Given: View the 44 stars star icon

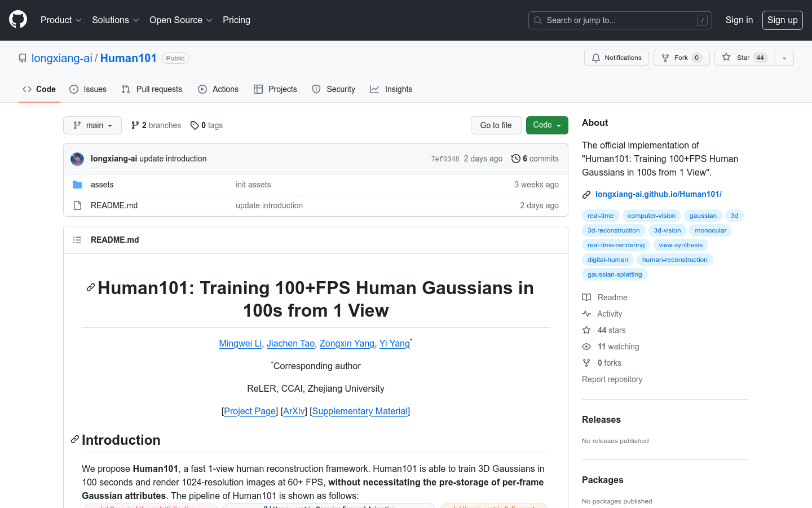Looking at the screenshot, I should tap(586, 330).
